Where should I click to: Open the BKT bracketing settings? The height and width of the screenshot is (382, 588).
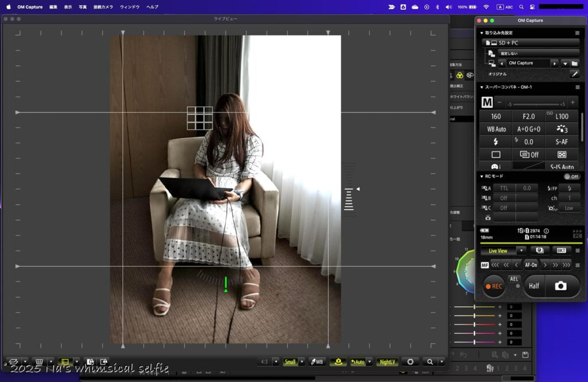click(x=561, y=250)
